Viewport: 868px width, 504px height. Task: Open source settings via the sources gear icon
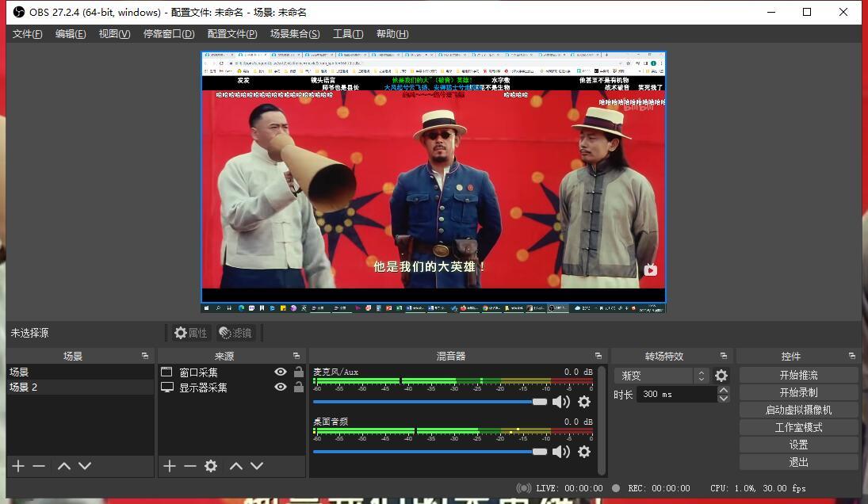pos(210,466)
